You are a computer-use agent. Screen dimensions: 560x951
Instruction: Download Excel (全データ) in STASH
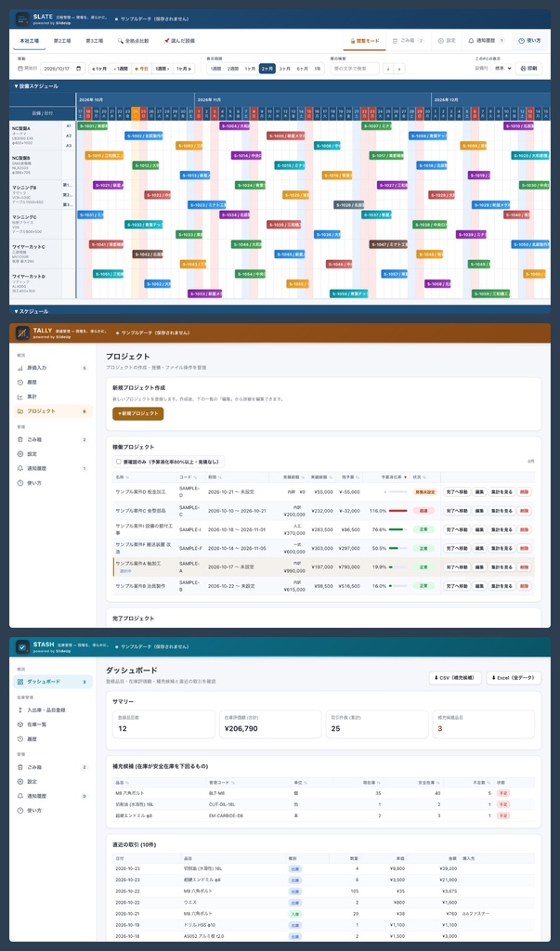click(x=514, y=677)
